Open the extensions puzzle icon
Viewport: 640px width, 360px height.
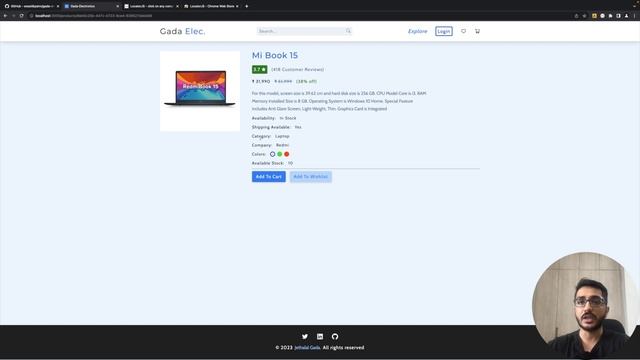point(611,16)
